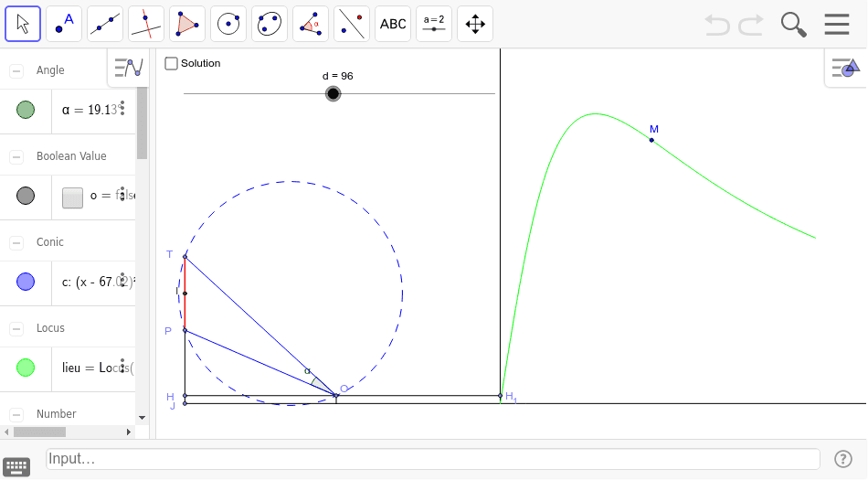Screen dimensions: 868x480
Task: Open options for boolean o row
Action: point(122,194)
